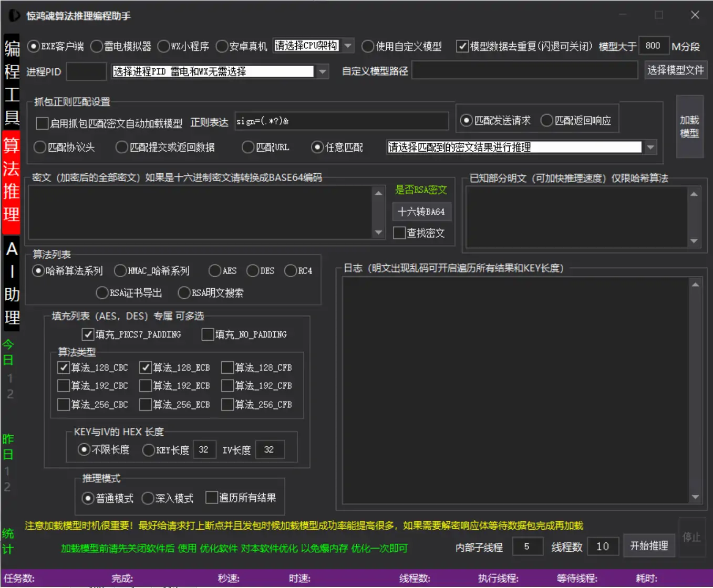The image size is (713, 588).
Task: Click the 已知部分明文 text area
Action: pos(577,216)
